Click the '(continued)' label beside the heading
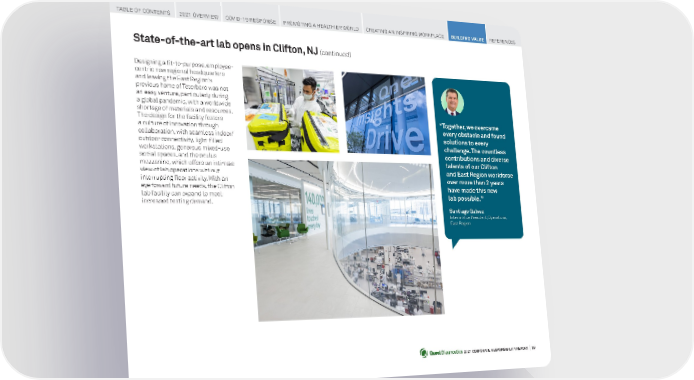This screenshot has height=380, width=694. (335, 54)
